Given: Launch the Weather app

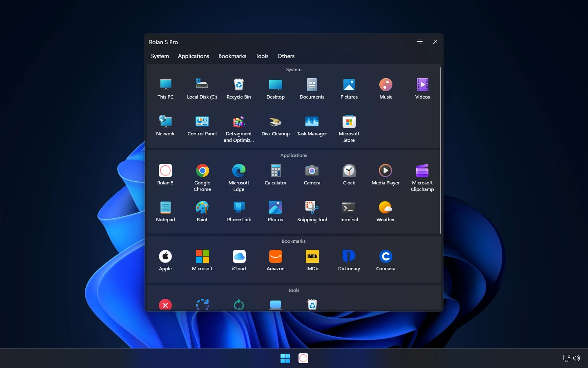Looking at the screenshot, I should [x=385, y=211].
